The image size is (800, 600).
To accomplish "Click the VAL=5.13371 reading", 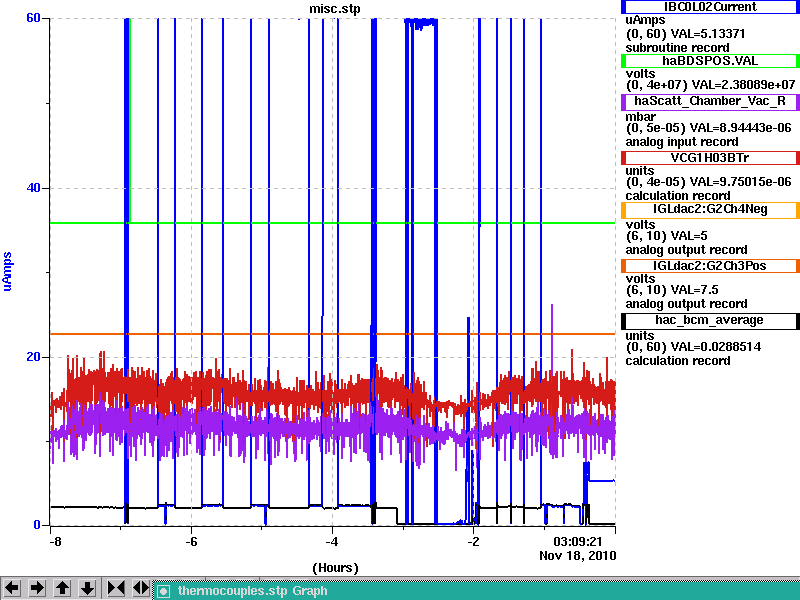I will 708,34.
